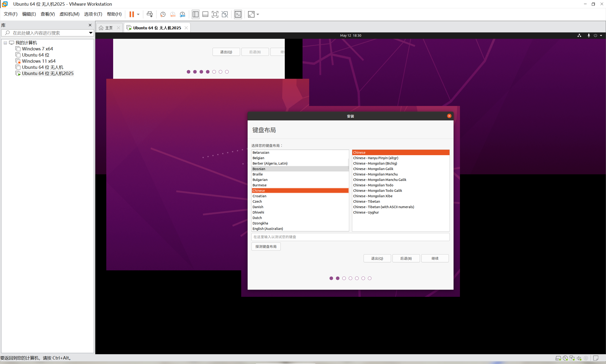The width and height of the screenshot is (606, 364).
Task: Collapse the 我的计算机 tree node
Action: (5, 43)
